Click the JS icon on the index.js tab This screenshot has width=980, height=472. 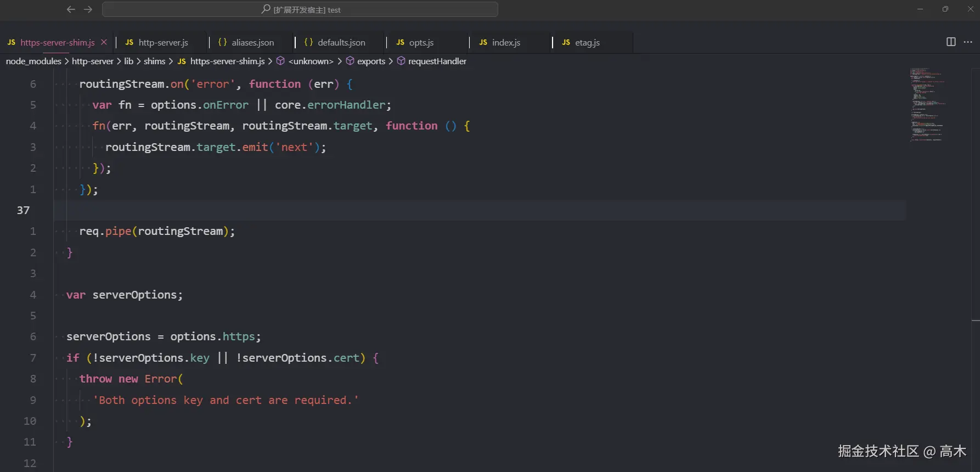pyautogui.click(x=483, y=42)
